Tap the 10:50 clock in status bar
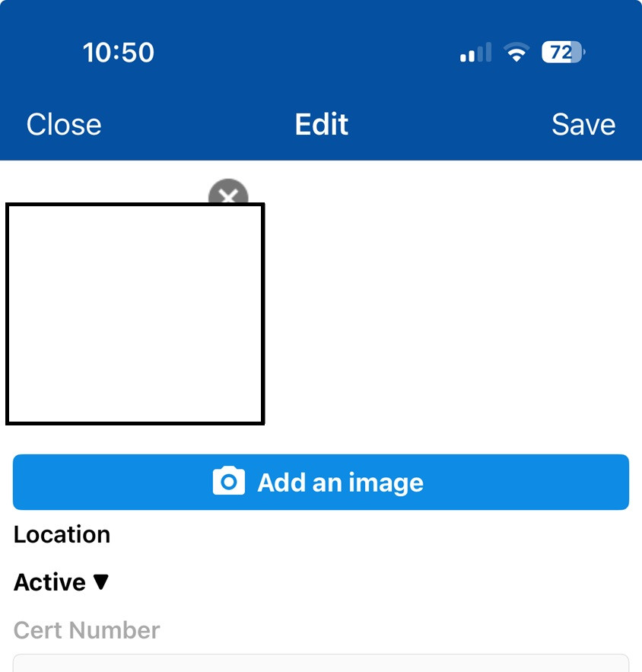642x672 pixels. (x=118, y=53)
